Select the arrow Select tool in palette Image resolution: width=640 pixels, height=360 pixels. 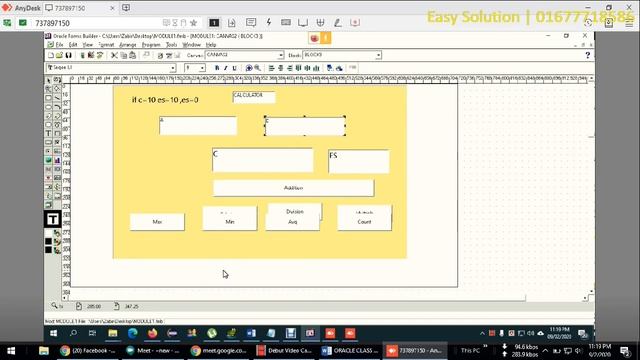point(48,80)
